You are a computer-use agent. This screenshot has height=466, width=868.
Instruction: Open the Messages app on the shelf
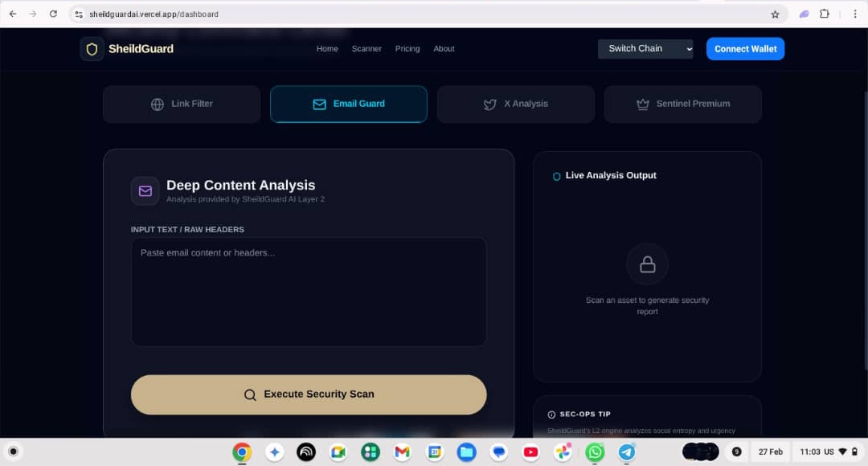499,452
